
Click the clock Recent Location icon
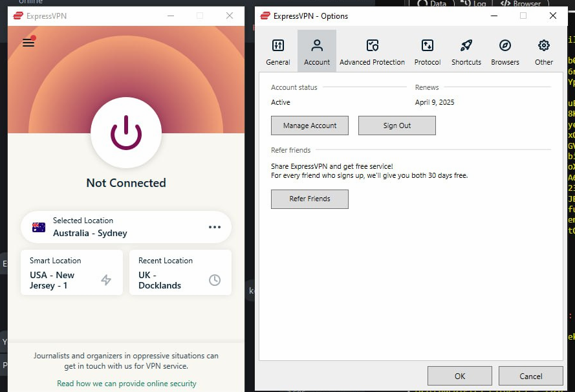[215, 280]
